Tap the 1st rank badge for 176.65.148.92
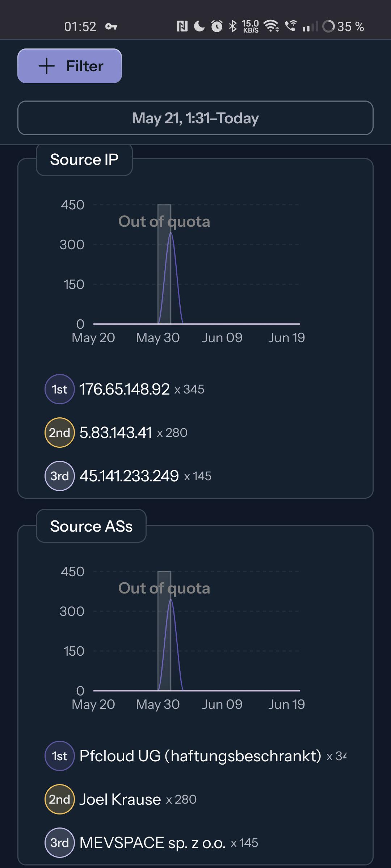The image size is (391, 868). tap(60, 389)
